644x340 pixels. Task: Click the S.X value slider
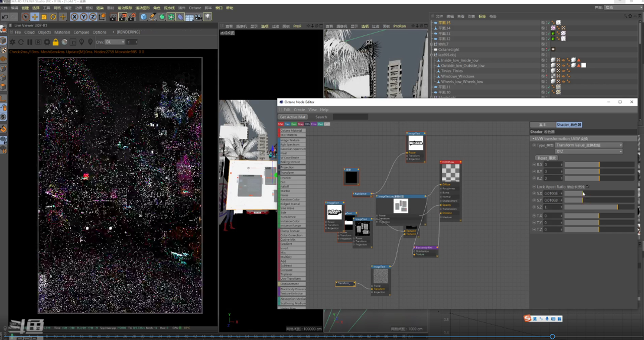click(x=600, y=193)
